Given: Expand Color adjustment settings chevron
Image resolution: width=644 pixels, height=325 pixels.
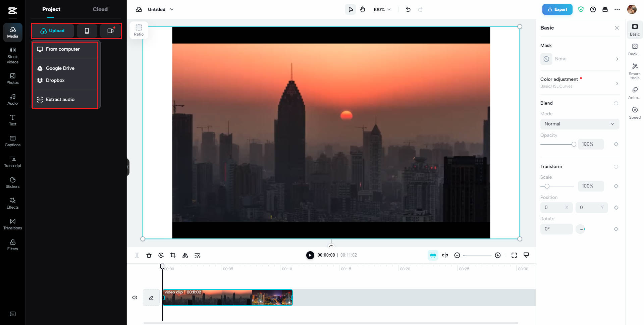Looking at the screenshot, I should pyautogui.click(x=617, y=84).
